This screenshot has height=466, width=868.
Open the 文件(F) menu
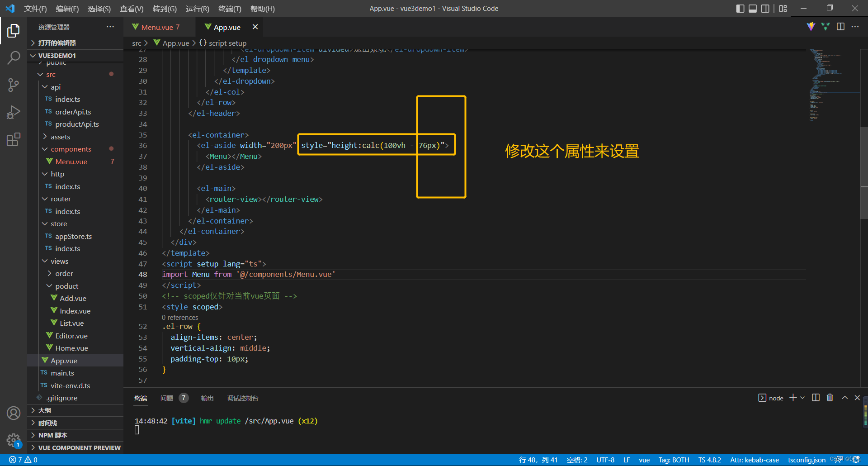click(35, 9)
